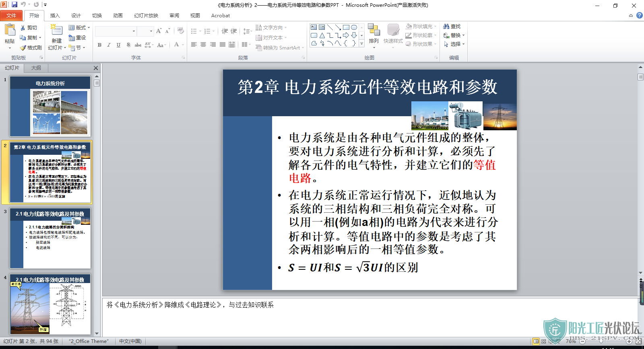644x349 pixels.
Task: Click the Help question mark icon
Action: pyautogui.click(x=639, y=15)
